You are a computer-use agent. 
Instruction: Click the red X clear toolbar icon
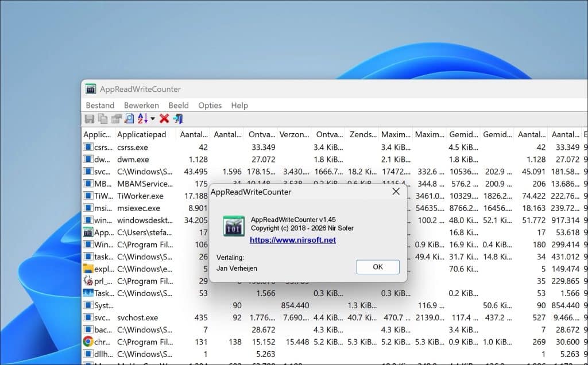point(164,119)
